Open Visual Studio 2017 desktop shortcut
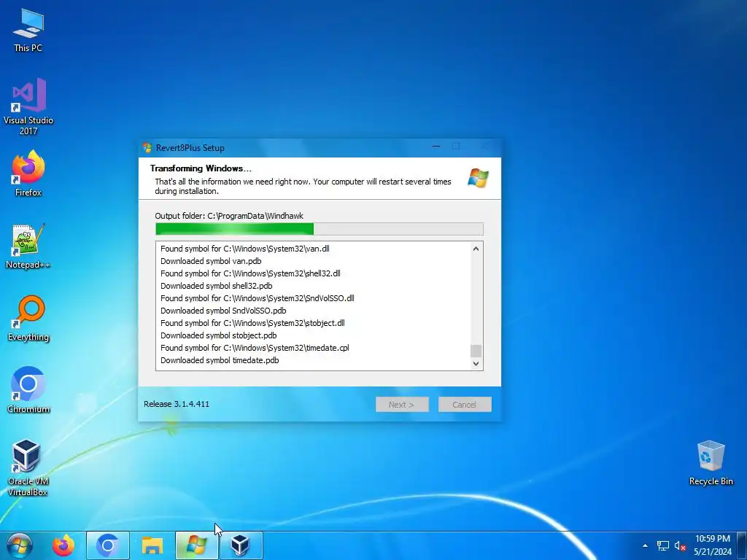The height and width of the screenshot is (560, 747). [28, 106]
